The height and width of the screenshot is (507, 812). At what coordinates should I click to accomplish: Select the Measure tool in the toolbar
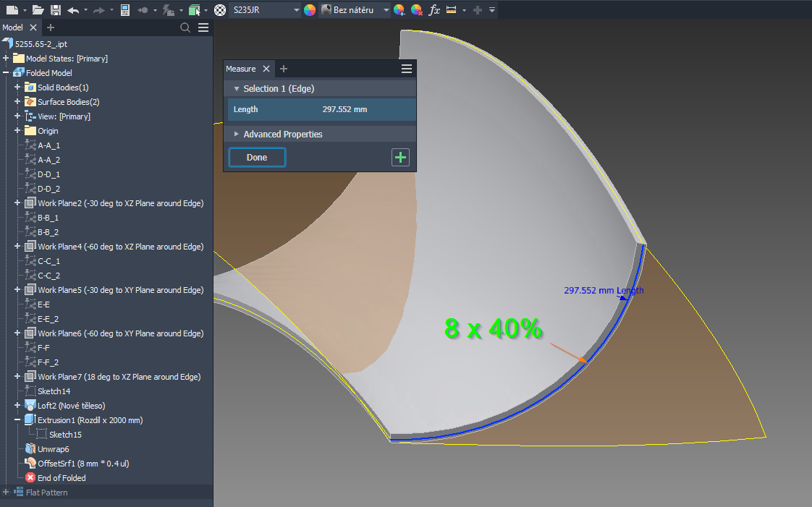(450, 9)
